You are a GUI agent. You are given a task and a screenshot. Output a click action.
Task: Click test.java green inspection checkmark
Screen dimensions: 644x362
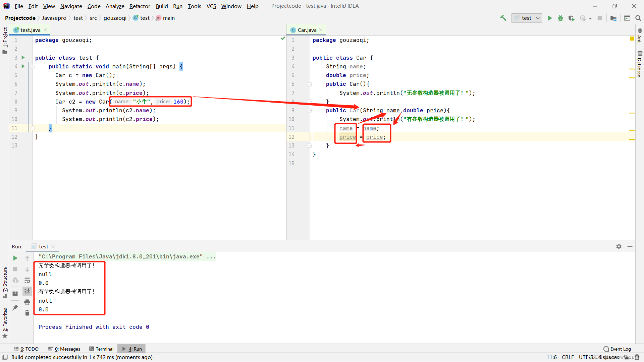(283, 39)
